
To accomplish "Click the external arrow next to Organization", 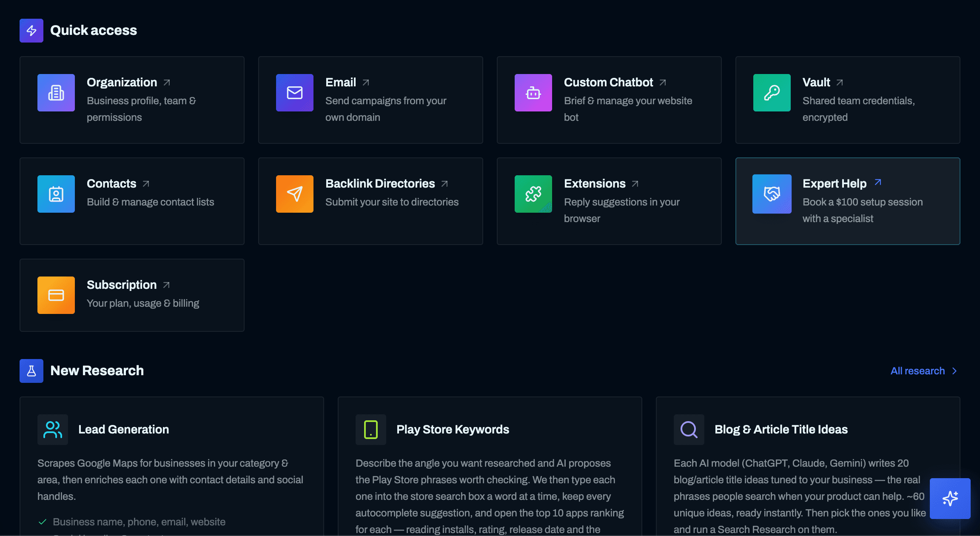I will coord(167,83).
